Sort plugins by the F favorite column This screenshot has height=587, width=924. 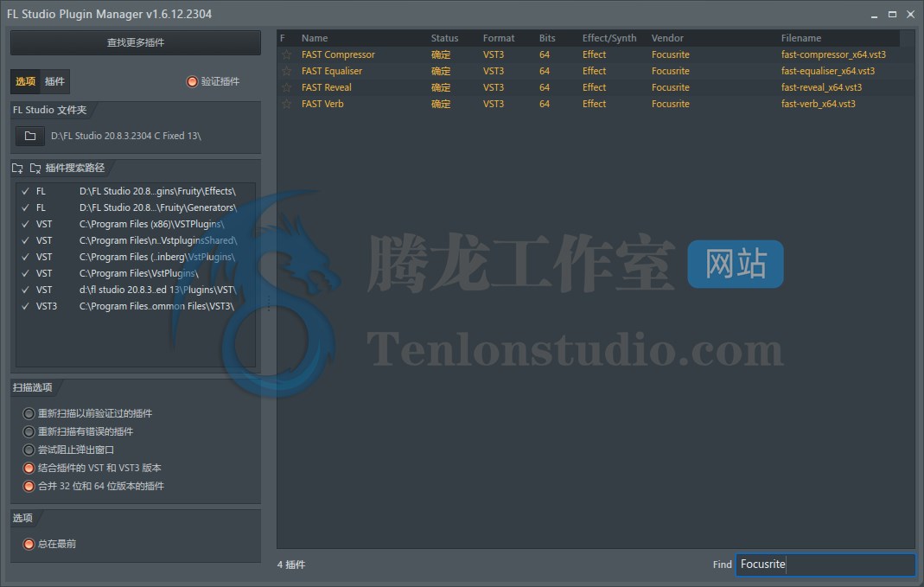pyautogui.click(x=283, y=38)
